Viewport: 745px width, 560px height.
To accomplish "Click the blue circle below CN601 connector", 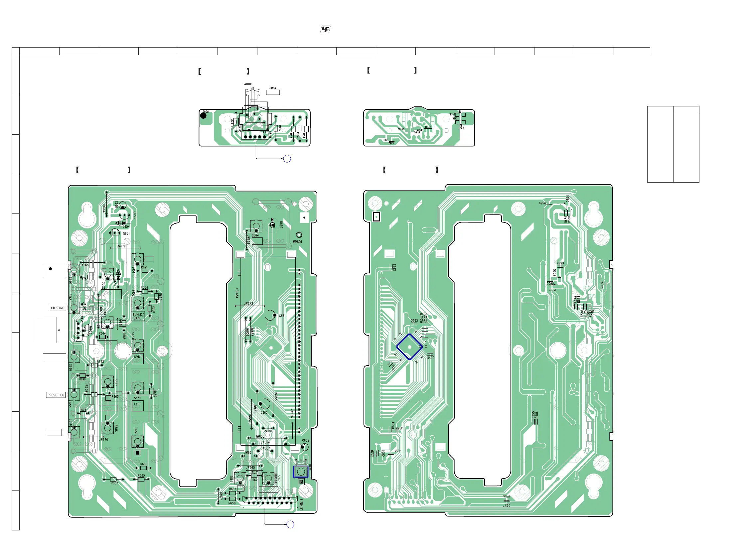I will tap(290, 525).
